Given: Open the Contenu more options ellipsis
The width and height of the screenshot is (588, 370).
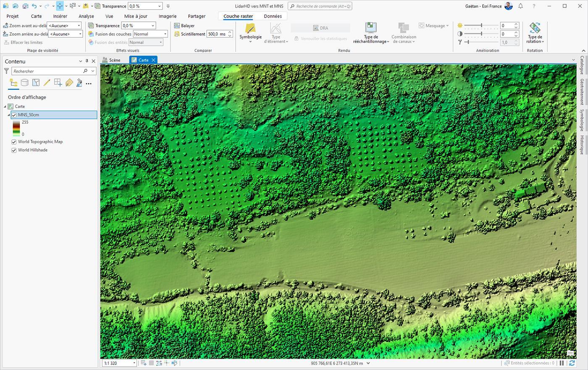Looking at the screenshot, I should (x=89, y=83).
